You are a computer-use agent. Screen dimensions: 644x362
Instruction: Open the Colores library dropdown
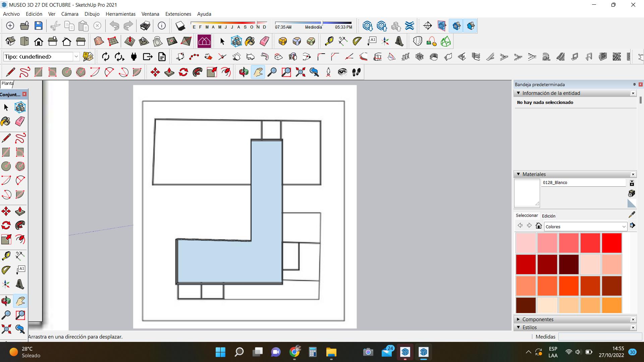(x=585, y=227)
